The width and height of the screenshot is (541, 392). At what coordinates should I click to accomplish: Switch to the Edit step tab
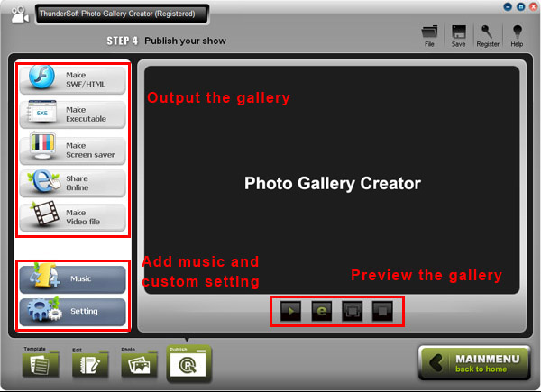tap(90, 363)
